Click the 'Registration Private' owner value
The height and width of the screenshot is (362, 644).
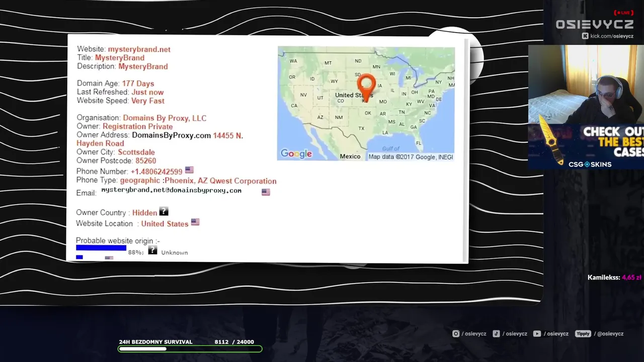point(137,127)
